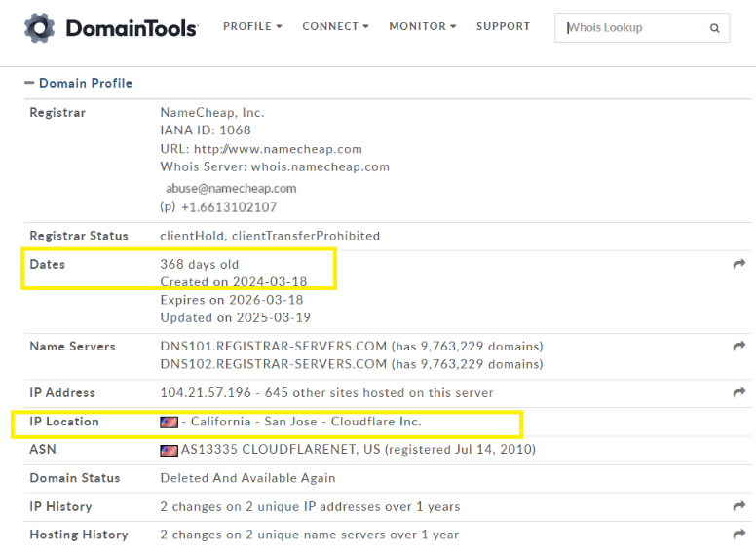756x553 pixels.
Task: Select 'clientHold, clientTransferProhibited' status text
Action: (x=270, y=236)
